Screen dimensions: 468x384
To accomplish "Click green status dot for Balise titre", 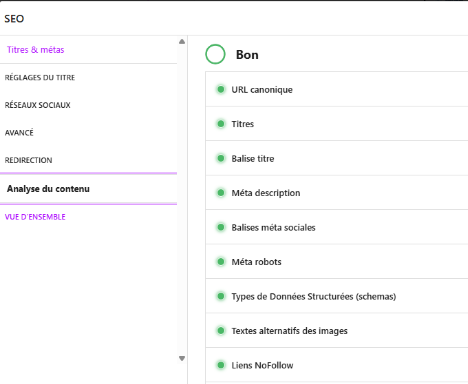I will [221, 158].
